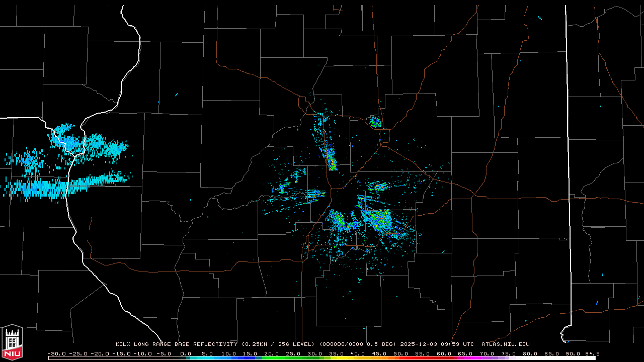Viewport: 644px width, 362px height.
Task: Click the KILX Long Range Base Reflectivity title
Action: coord(176,344)
